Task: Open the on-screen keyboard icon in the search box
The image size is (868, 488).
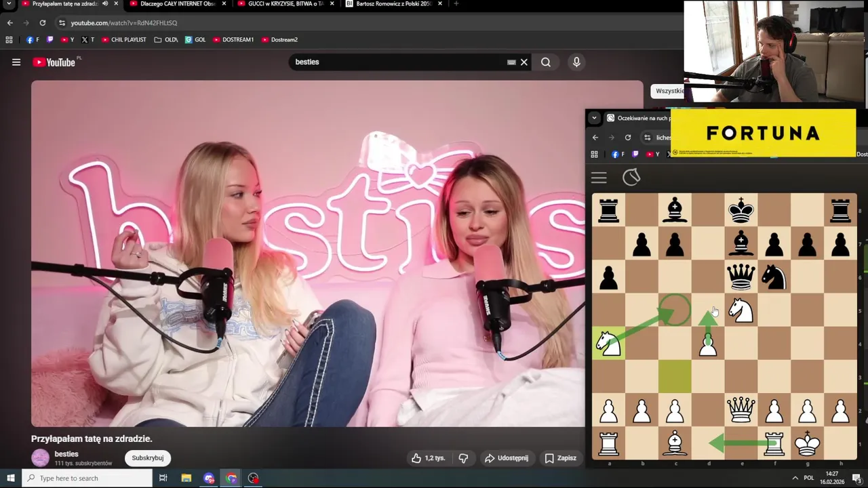Action: [511, 62]
